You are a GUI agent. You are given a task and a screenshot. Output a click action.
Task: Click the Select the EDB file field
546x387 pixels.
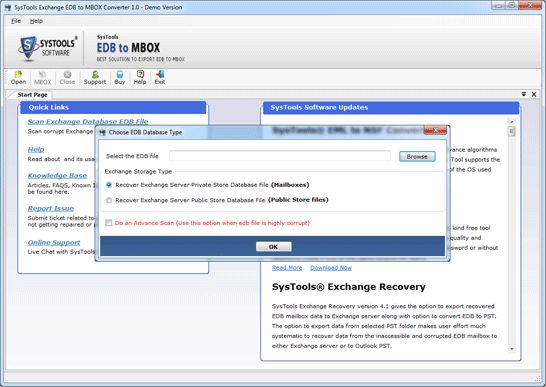tap(280, 156)
